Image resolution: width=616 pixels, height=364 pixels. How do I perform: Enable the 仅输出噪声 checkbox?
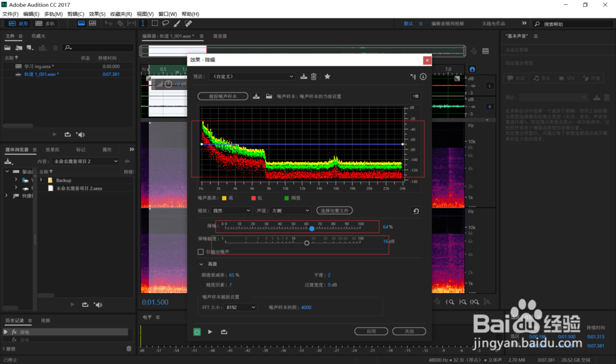click(x=201, y=252)
